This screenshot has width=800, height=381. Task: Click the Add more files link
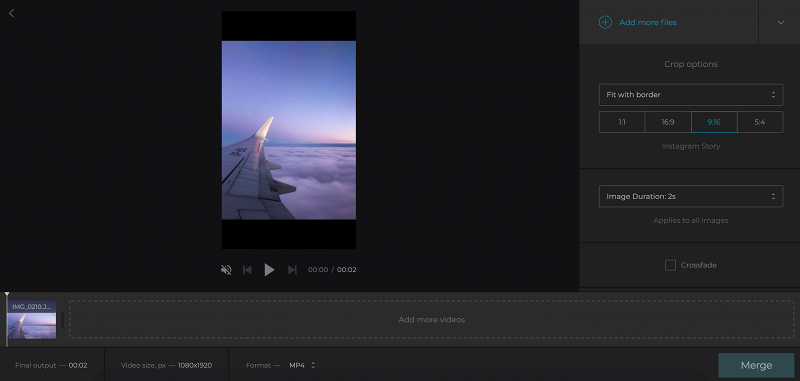click(648, 22)
